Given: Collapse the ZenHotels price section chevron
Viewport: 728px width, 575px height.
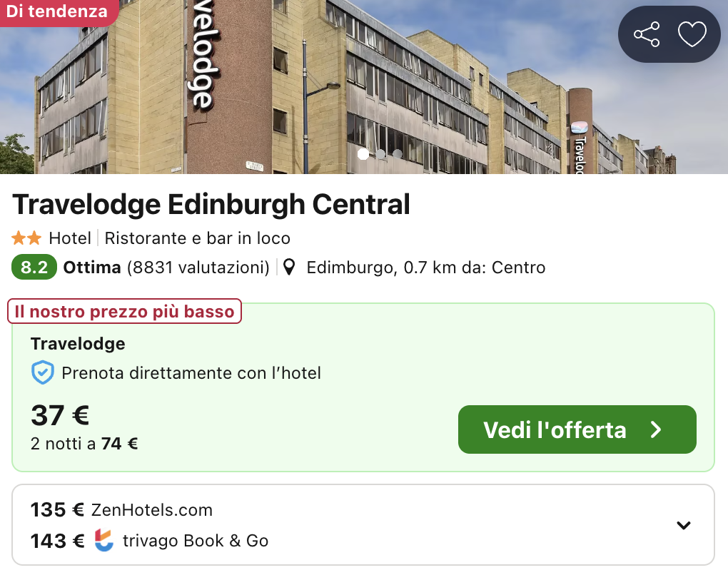Looking at the screenshot, I should (x=683, y=524).
